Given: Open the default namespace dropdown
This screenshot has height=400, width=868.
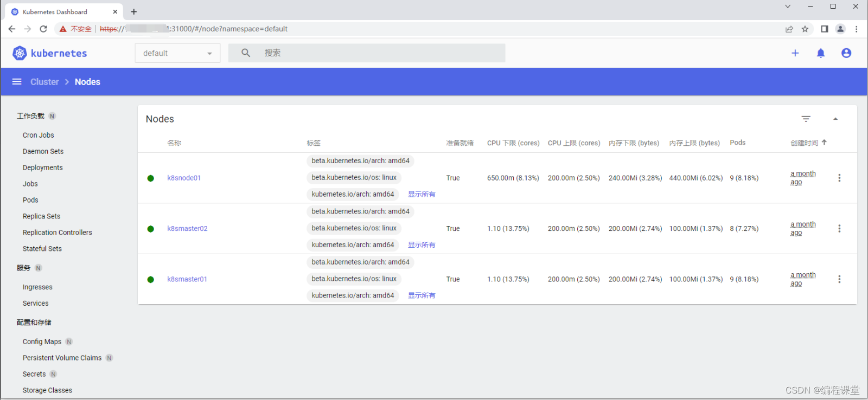Looking at the screenshot, I should pyautogui.click(x=177, y=53).
